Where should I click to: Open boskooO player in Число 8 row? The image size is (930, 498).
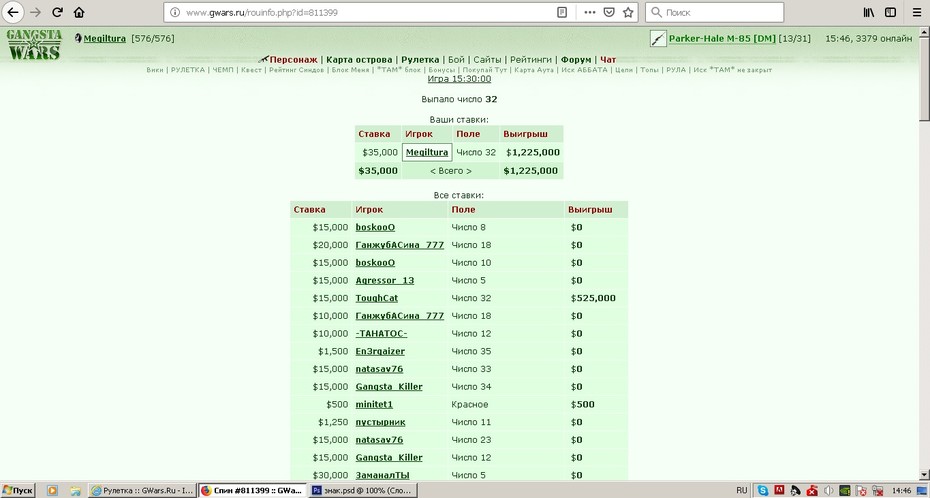[375, 227]
